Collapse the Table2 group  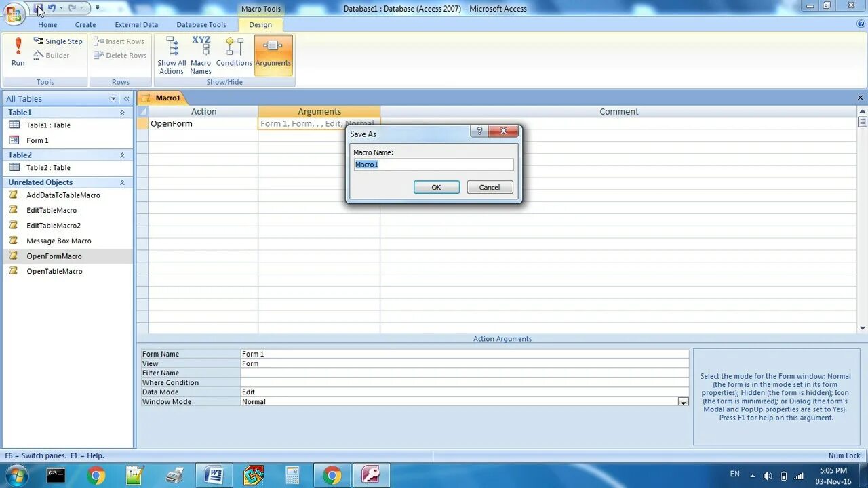(122, 155)
